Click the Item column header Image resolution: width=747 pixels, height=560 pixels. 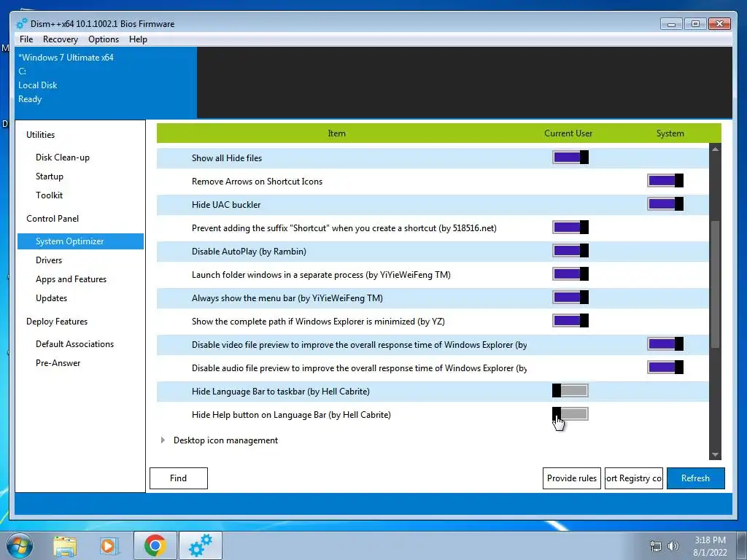(x=337, y=133)
